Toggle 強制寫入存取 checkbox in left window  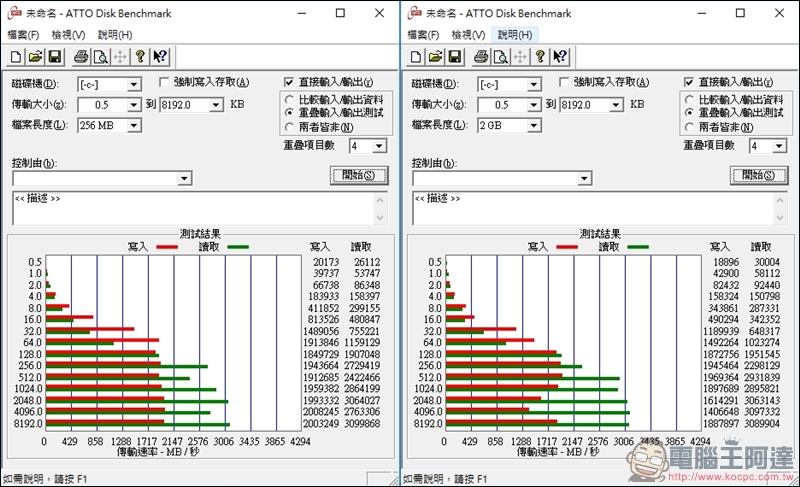click(x=164, y=82)
